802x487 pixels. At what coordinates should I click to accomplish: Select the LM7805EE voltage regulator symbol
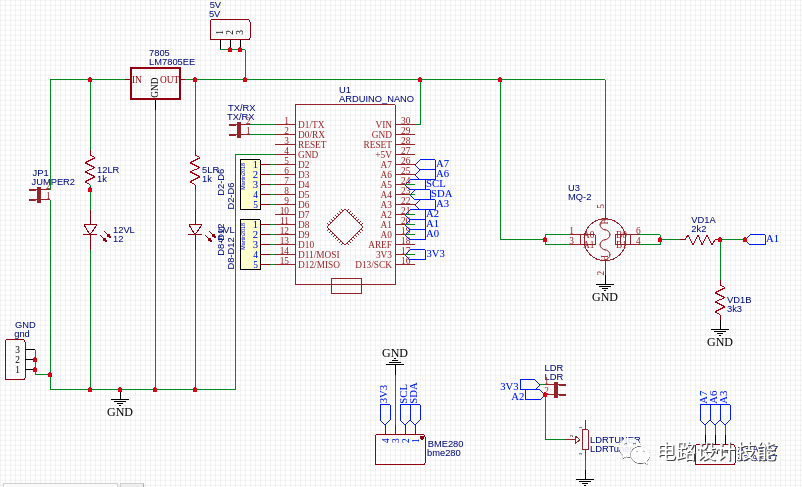pos(155,83)
